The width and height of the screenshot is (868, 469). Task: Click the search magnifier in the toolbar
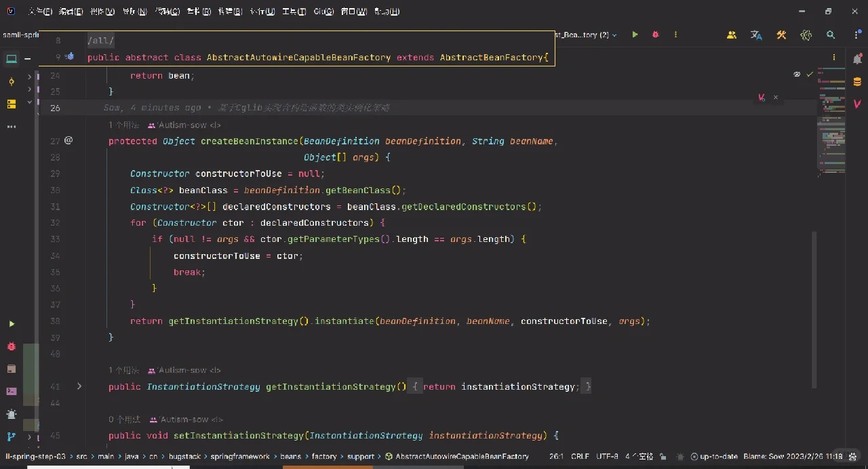point(831,35)
